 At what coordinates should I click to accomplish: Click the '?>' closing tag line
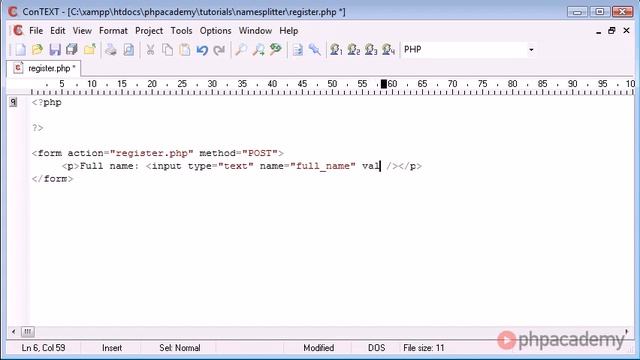[38, 128]
